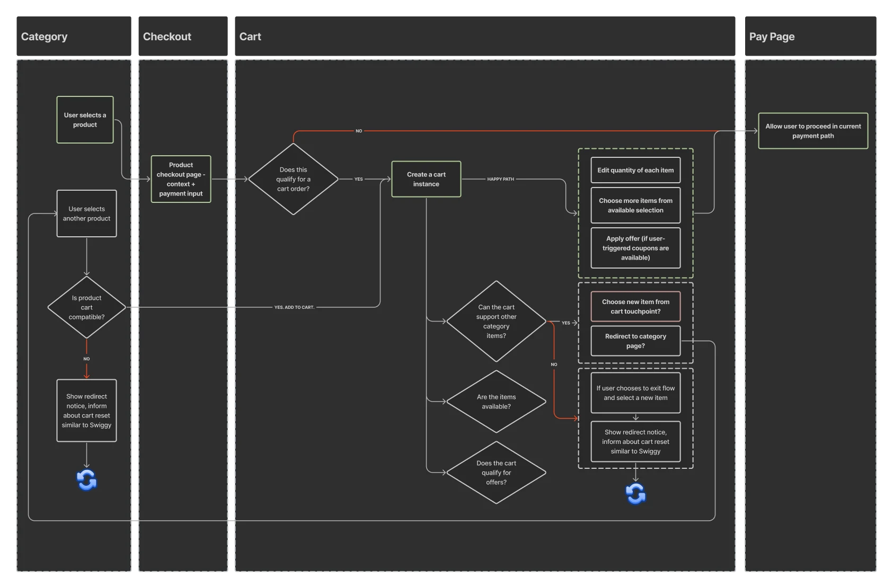Image resolution: width=893 pixels, height=588 pixels.
Task: Select the 'User selects a product' node
Action: tap(85, 120)
